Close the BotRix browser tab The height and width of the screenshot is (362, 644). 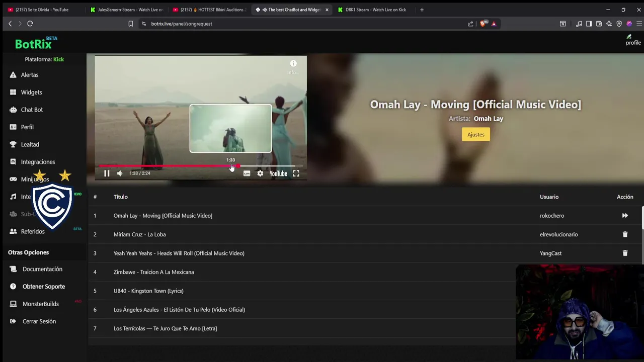pyautogui.click(x=327, y=10)
